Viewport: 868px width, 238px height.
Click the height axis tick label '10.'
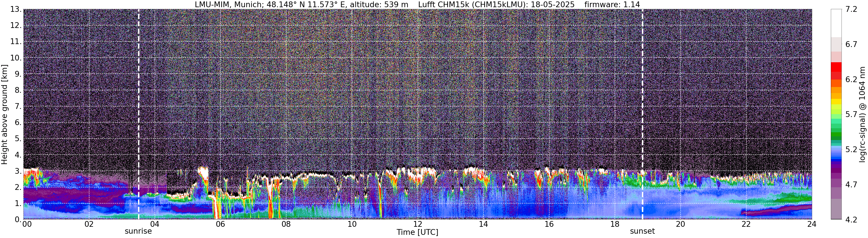click(x=16, y=58)
